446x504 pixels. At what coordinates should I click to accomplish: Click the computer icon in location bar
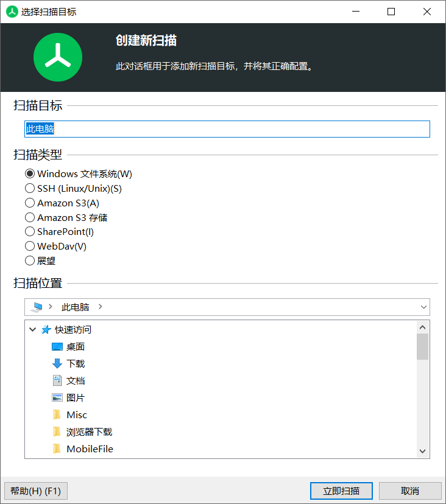click(37, 307)
